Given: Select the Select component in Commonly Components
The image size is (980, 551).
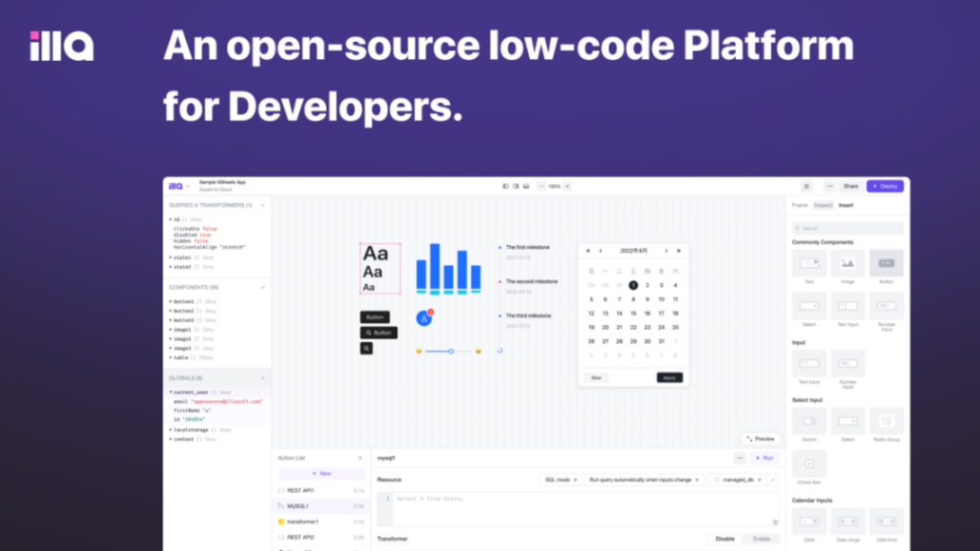Looking at the screenshot, I should click(x=809, y=306).
